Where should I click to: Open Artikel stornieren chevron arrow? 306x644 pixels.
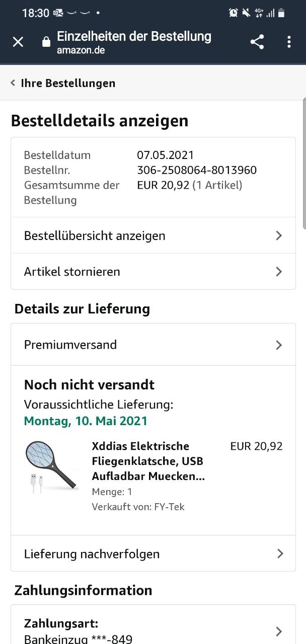click(x=279, y=272)
